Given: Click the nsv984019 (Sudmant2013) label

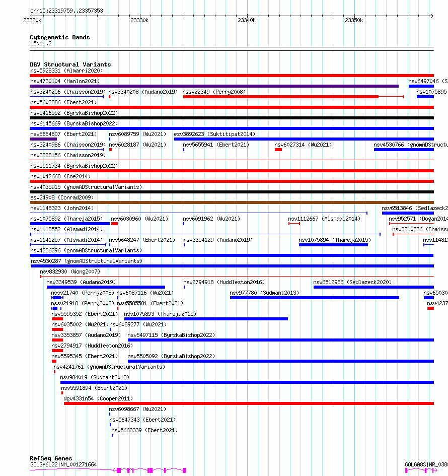Looking at the screenshot, I should point(95,378).
